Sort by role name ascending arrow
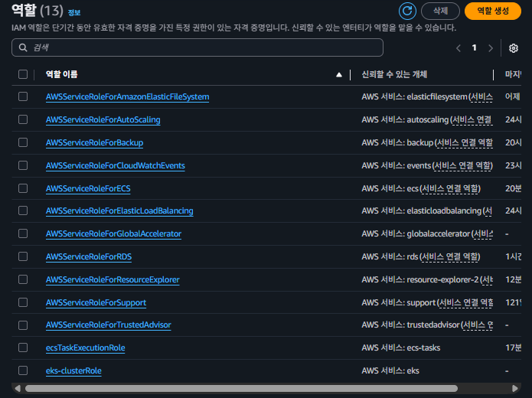Image resolution: width=532 pixels, height=398 pixels. point(338,75)
